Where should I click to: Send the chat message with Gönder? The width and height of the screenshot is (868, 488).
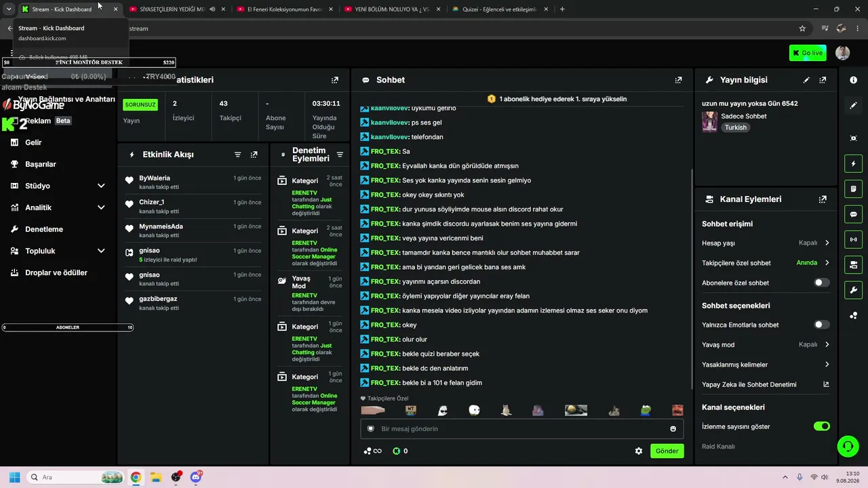pos(667,451)
